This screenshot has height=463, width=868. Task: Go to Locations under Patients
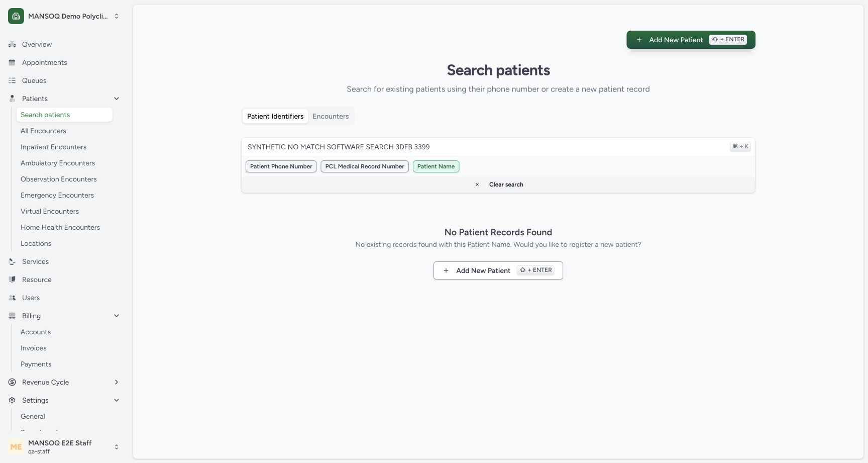pyautogui.click(x=64, y=243)
